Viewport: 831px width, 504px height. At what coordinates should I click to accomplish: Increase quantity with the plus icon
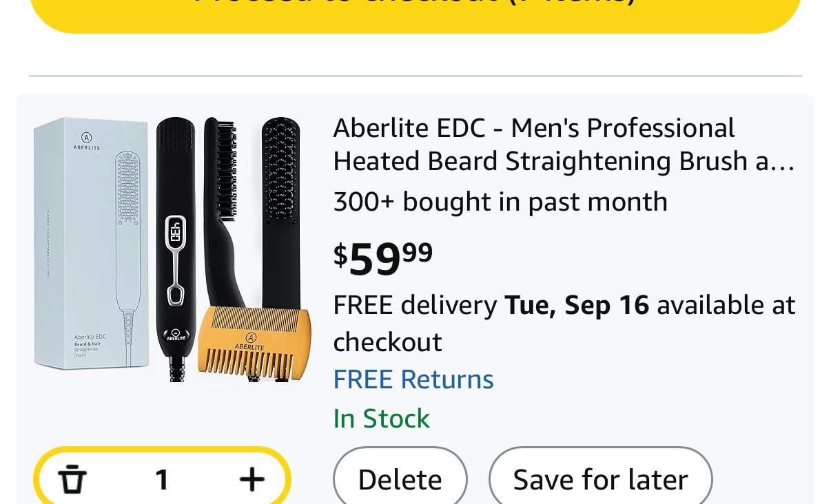pyautogui.click(x=252, y=479)
